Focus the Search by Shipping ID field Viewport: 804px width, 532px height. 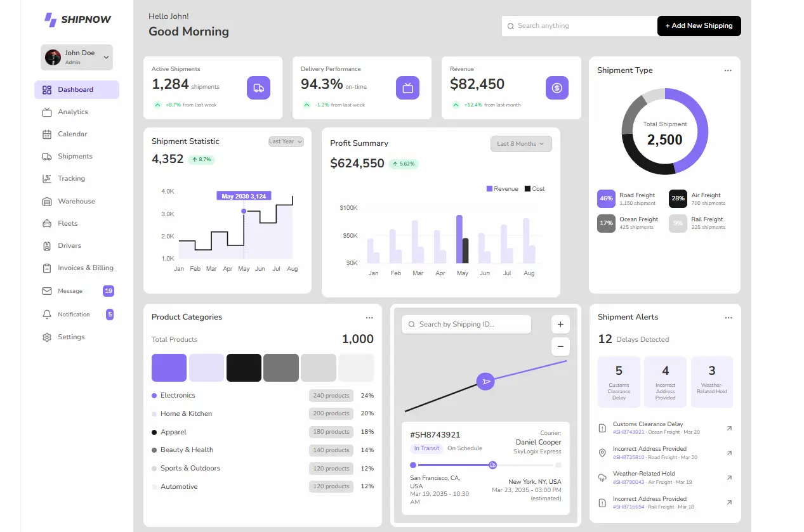(466, 324)
